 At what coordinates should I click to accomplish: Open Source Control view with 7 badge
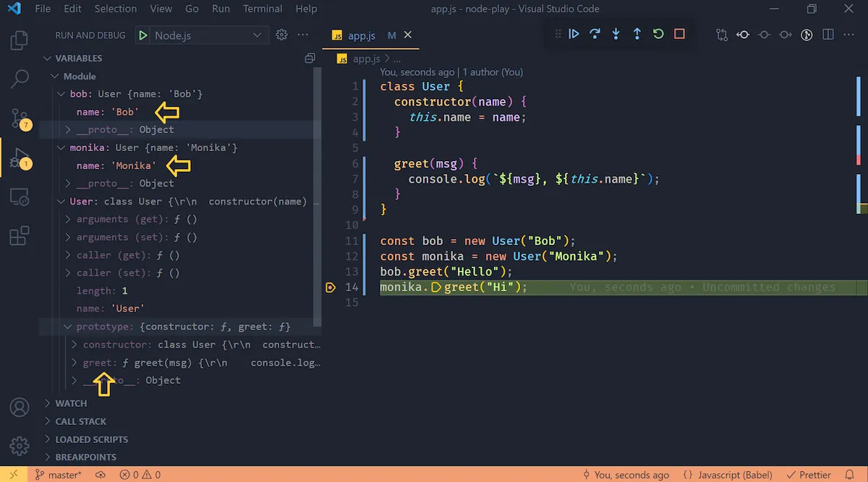pos(20,119)
